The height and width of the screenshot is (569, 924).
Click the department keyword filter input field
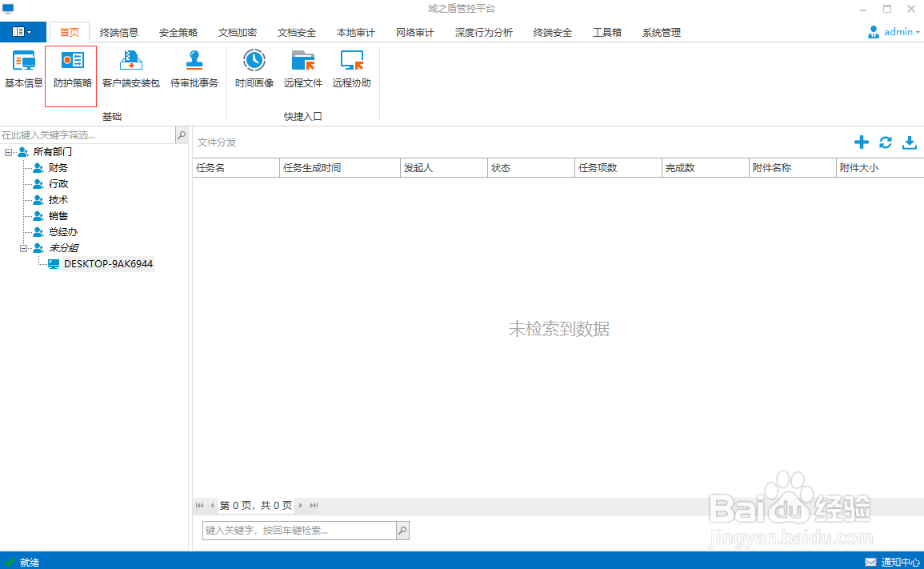coord(88,134)
